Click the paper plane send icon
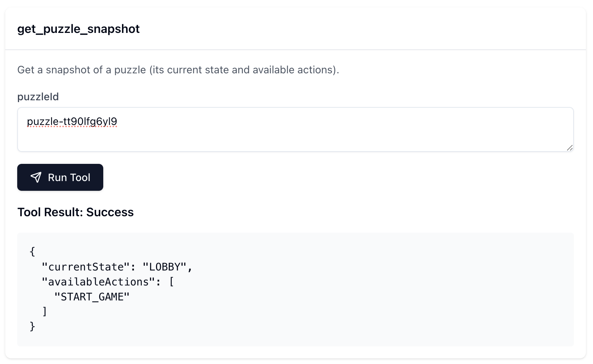The image size is (593, 364). point(36,178)
